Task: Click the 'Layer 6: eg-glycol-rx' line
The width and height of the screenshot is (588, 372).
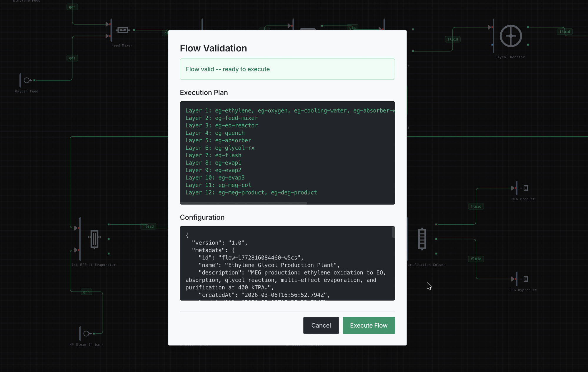Action: (220, 148)
